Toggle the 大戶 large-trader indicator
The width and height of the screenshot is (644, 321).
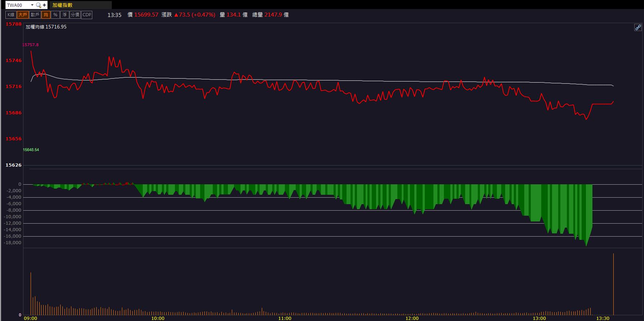[x=23, y=15]
